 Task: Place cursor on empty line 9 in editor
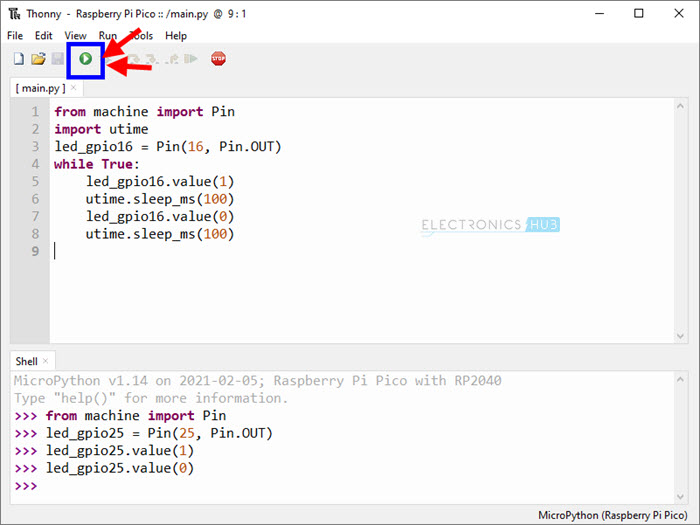[x=200, y=251]
